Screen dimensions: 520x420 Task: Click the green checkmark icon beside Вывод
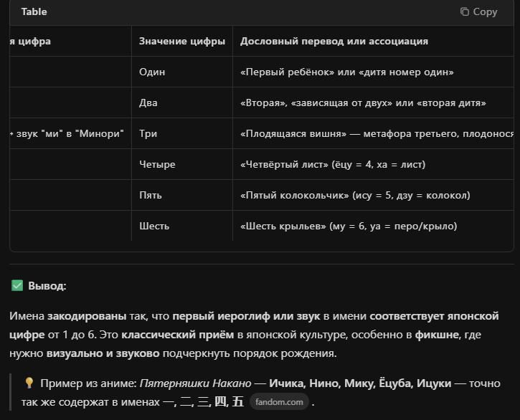pos(17,286)
